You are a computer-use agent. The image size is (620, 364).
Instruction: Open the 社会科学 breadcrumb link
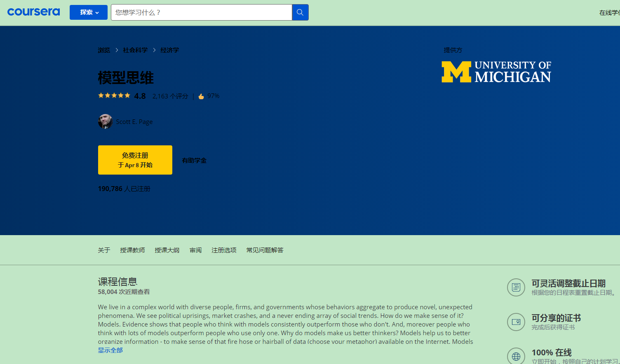[135, 50]
